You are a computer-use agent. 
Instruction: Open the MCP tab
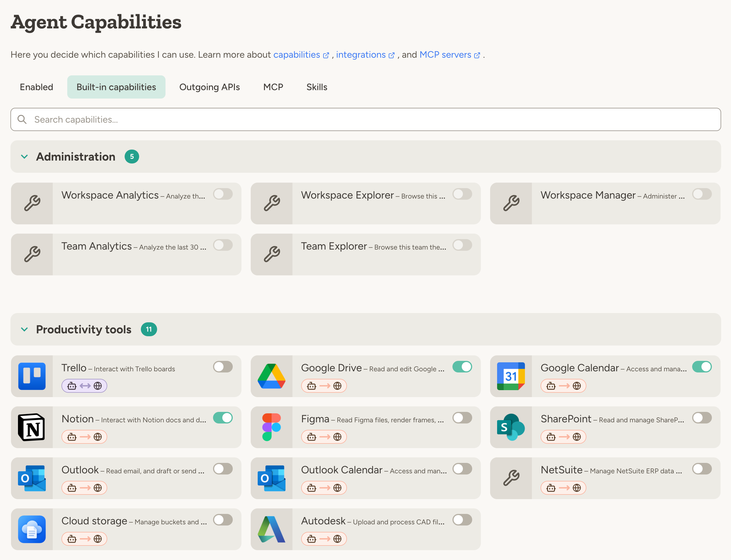click(x=273, y=87)
